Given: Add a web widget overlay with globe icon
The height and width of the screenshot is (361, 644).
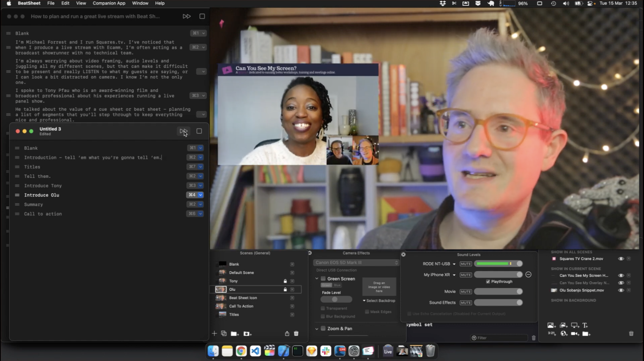Looking at the screenshot, I should (x=564, y=334).
